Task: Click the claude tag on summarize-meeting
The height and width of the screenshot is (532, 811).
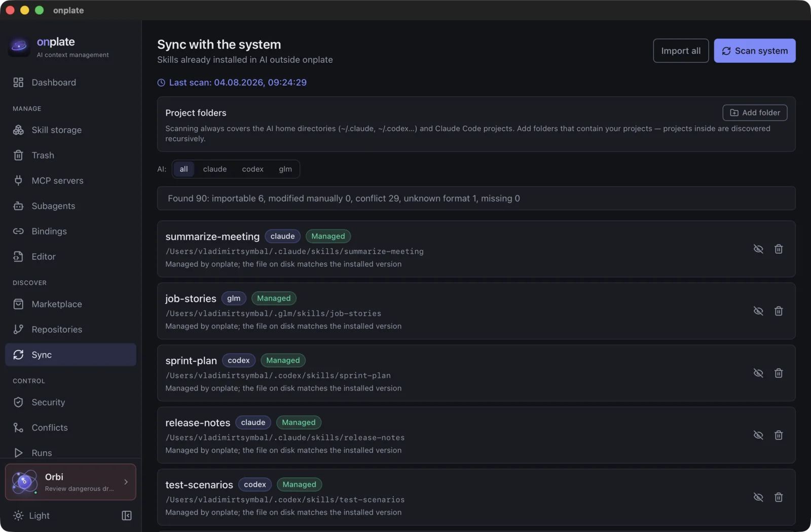Action: pos(283,237)
